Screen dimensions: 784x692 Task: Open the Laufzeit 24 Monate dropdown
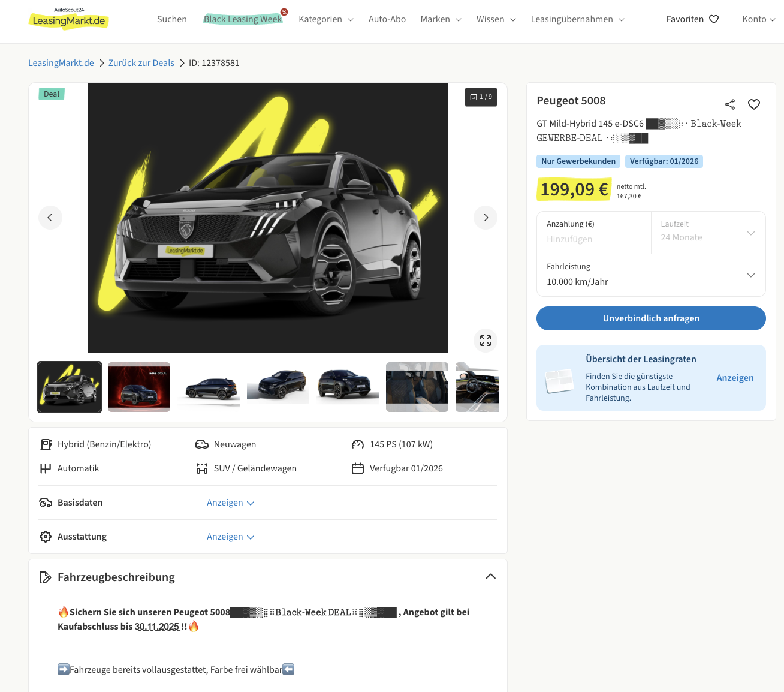708,233
